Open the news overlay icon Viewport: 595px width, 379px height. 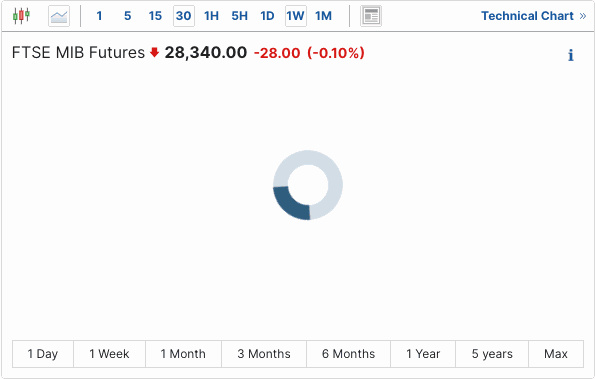(371, 16)
